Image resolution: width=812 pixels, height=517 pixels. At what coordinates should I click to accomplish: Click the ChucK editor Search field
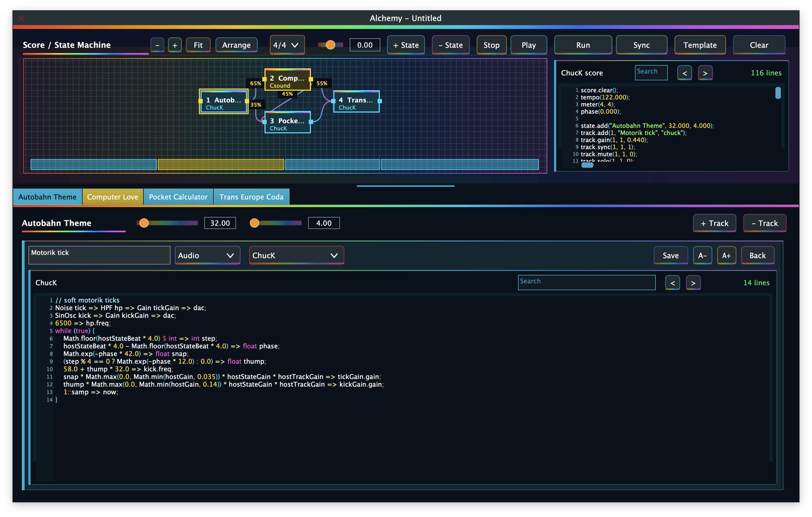[x=586, y=283]
